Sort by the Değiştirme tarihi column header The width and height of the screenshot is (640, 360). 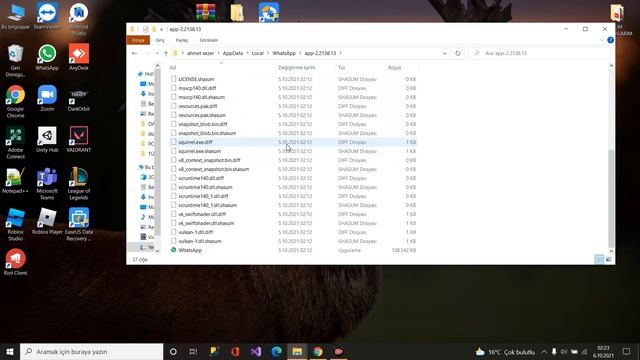(x=297, y=67)
